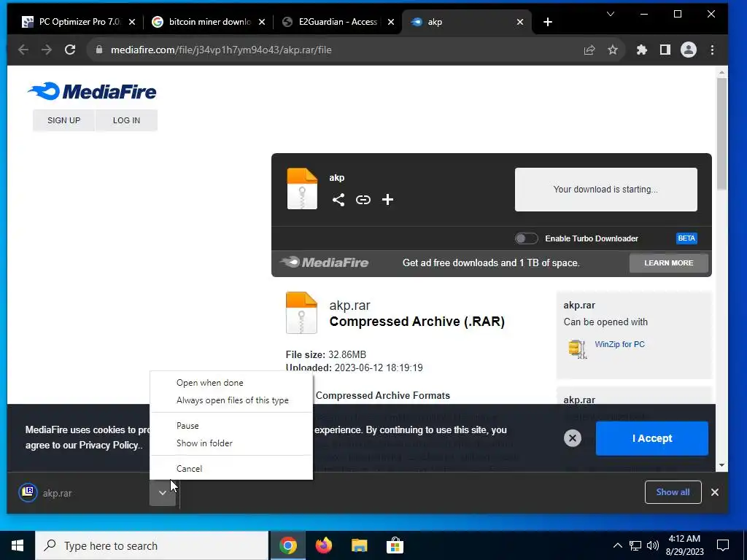Image resolution: width=747 pixels, height=560 pixels.
Task: Click the MediaFire logo
Action: pos(92,91)
